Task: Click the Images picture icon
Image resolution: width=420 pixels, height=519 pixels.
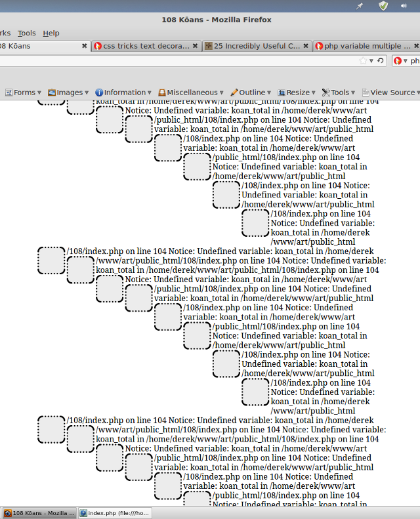Action: [52, 93]
